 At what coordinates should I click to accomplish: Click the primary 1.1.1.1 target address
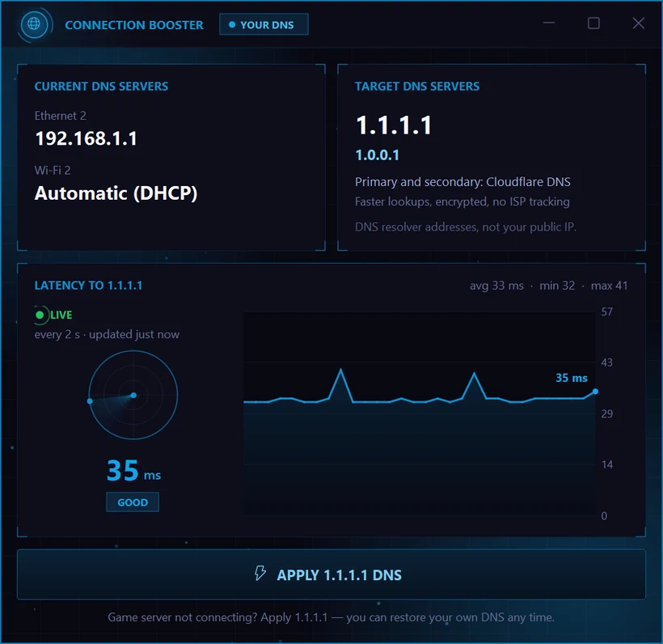394,125
